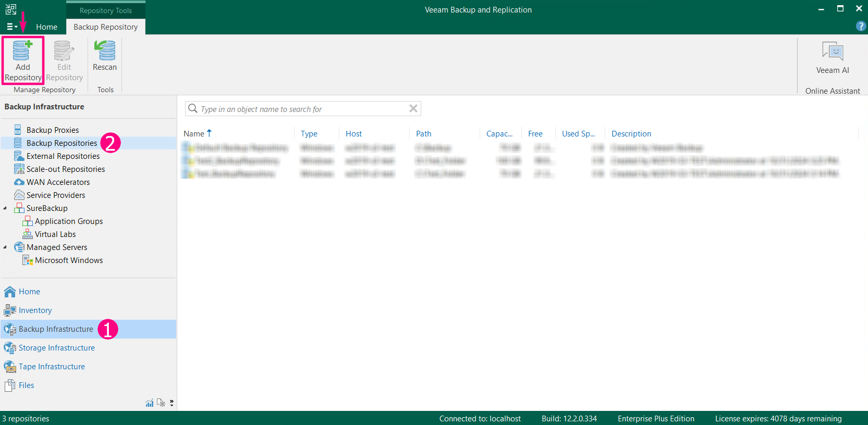Click the Veeam application icon in title bar

coord(11,9)
